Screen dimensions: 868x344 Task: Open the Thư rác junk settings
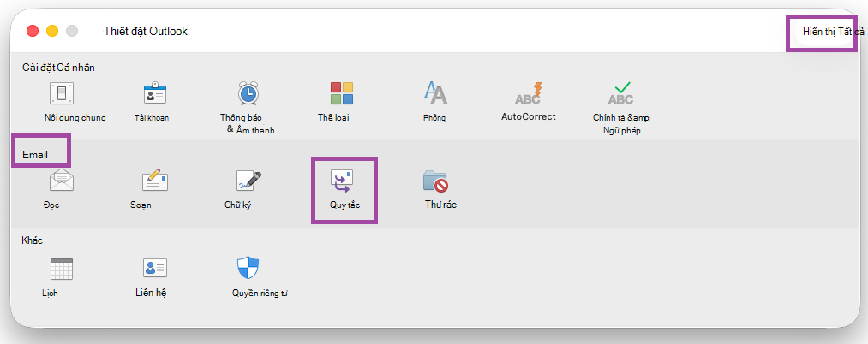click(x=435, y=181)
